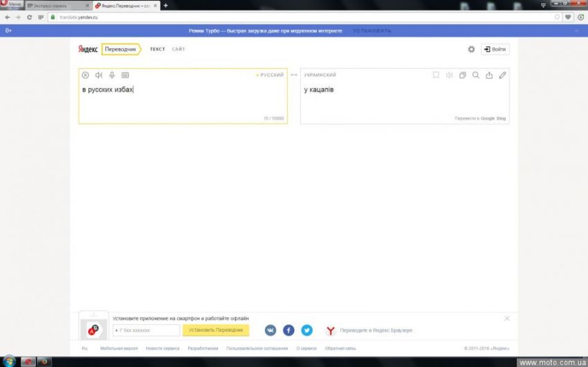Open Переводите в Яндекс Браузере link
The height and width of the screenshot is (367, 588).
376,330
